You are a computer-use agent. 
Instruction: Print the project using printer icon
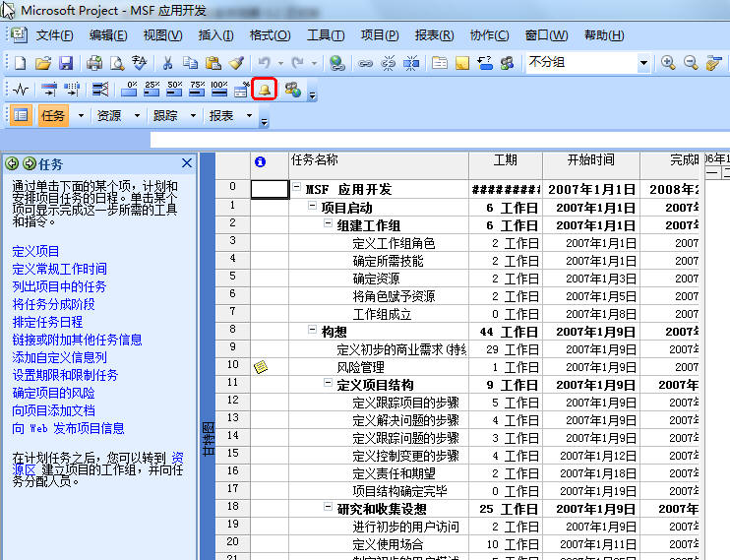(94, 63)
